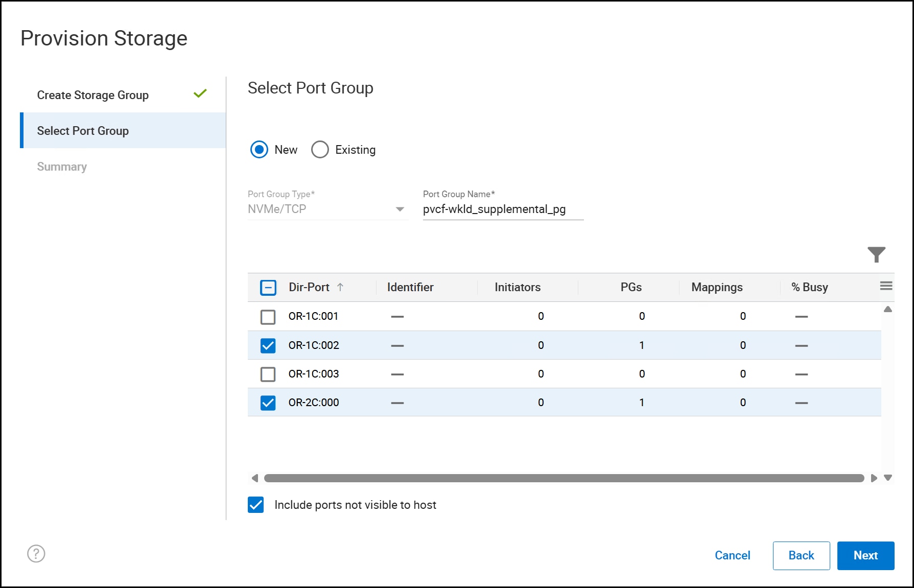Open the Select Port Group step
Image resolution: width=914 pixels, height=588 pixels.
click(123, 131)
